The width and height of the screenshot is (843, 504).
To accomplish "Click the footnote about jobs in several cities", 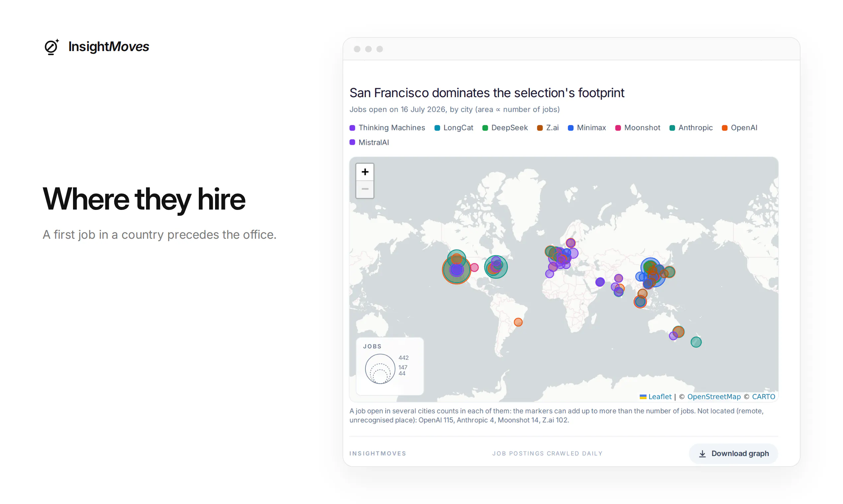I will click(x=557, y=416).
